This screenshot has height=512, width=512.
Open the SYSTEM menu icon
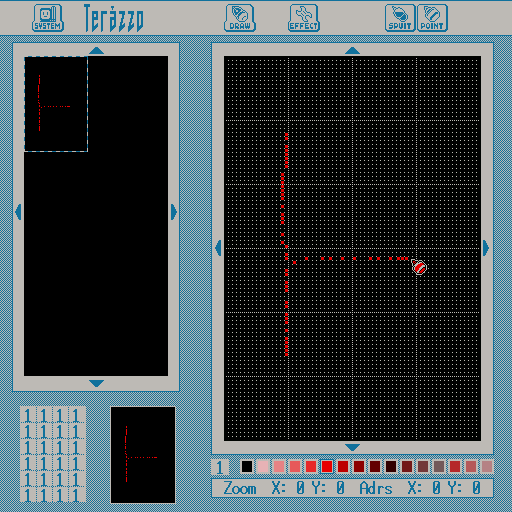[48, 18]
